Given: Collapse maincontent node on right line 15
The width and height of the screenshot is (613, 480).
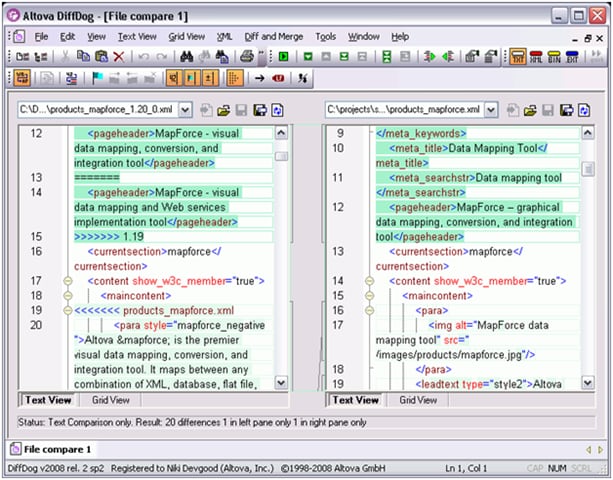Looking at the screenshot, I should pos(369,296).
